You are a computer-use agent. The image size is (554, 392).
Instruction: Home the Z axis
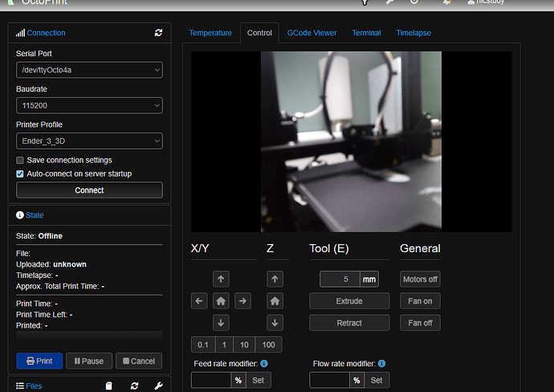coord(275,301)
